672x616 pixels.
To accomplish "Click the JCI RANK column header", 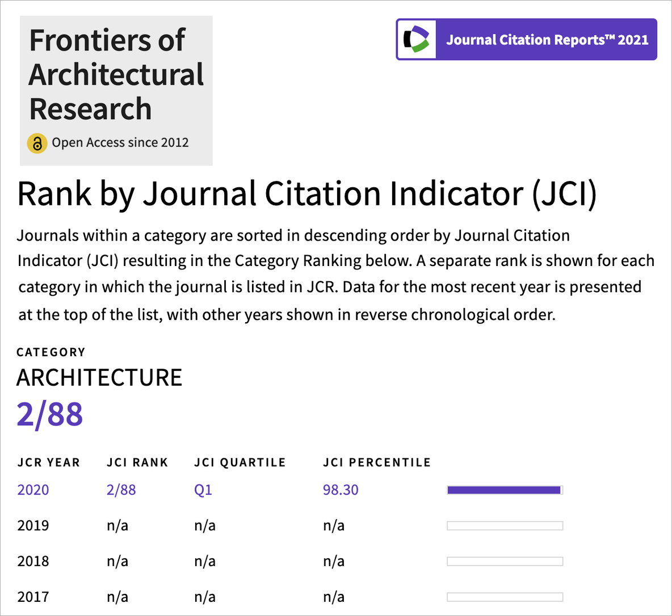I will click(x=137, y=463).
